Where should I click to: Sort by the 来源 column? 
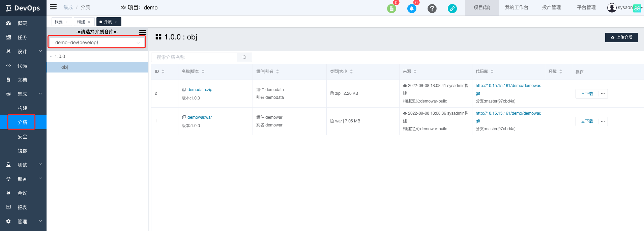pos(415,71)
